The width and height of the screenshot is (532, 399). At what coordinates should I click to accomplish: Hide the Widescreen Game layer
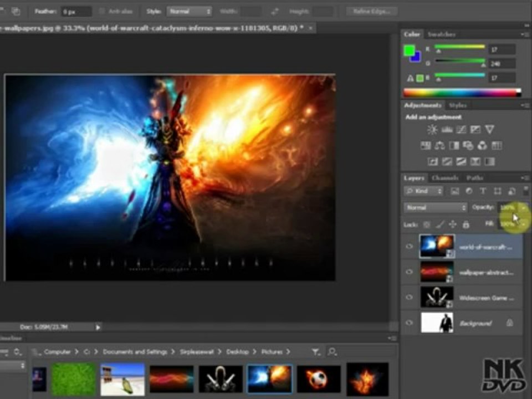410,298
